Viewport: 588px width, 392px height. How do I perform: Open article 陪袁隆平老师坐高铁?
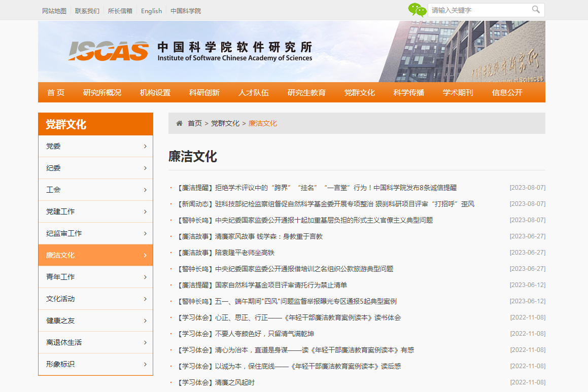(x=245, y=253)
